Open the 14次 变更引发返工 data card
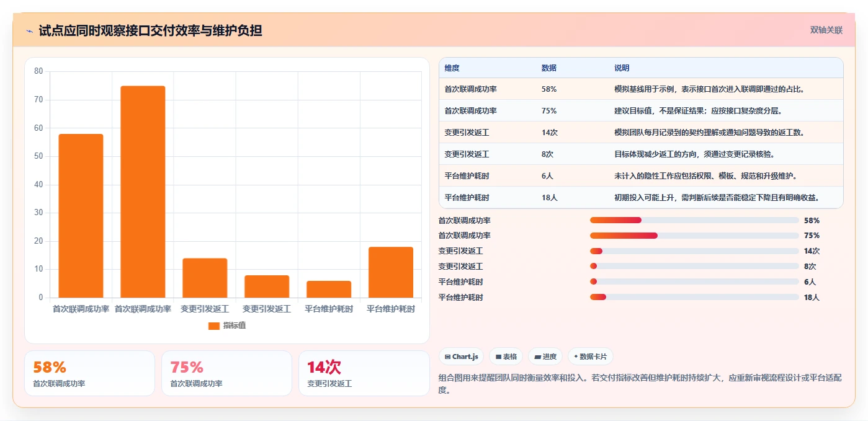Viewport: 868px width, 421px height. (x=364, y=373)
